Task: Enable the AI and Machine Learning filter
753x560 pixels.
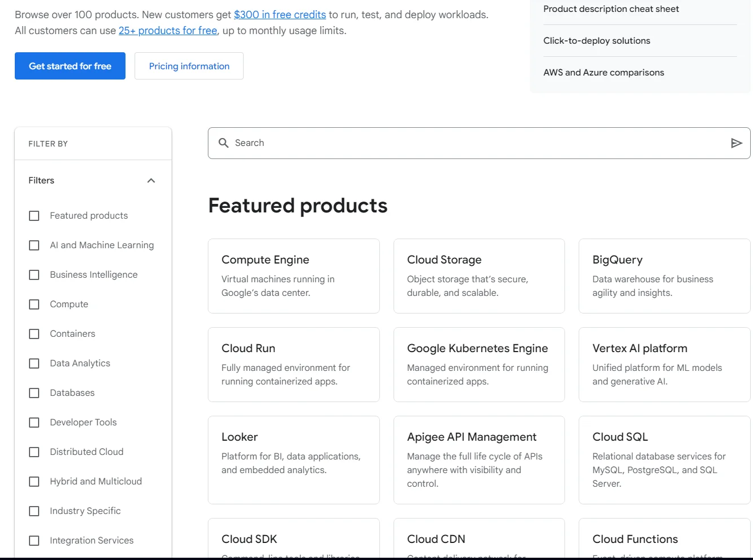Action: pos(34,245)
